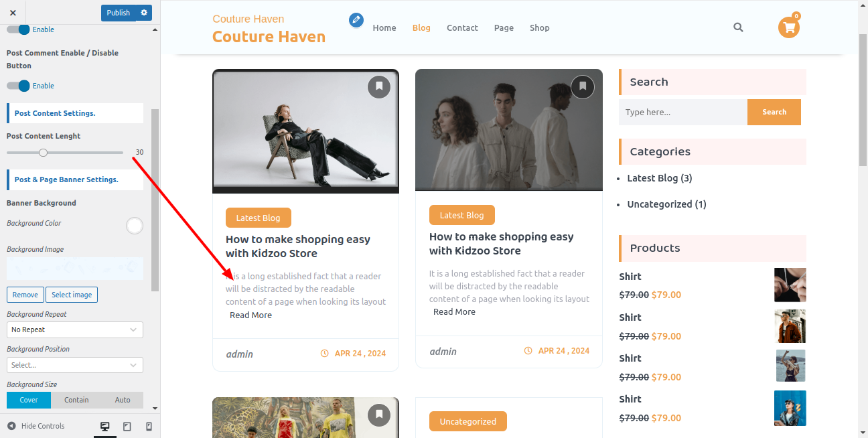Click the Publish button
Image resolution: width=868 pixels, height=438 pixels.
119,13
